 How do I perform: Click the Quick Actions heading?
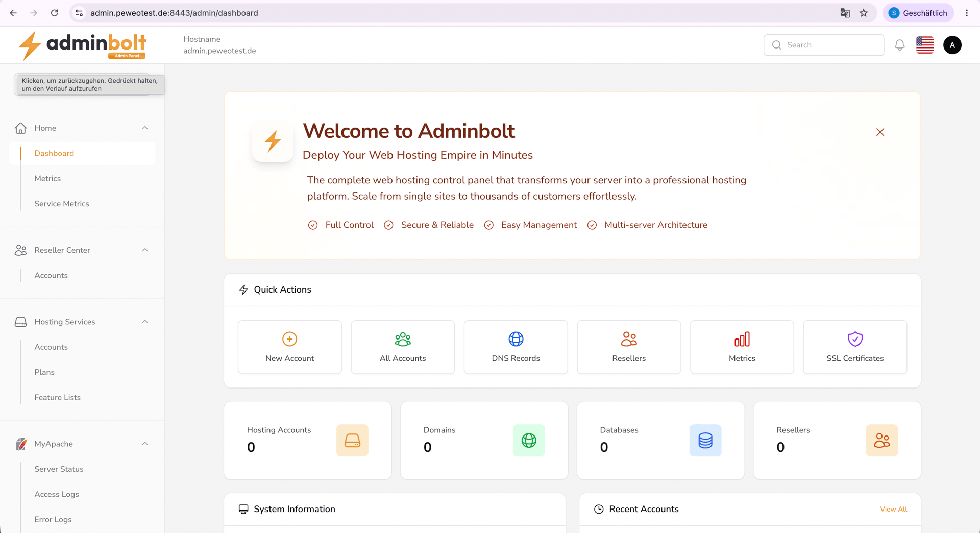pos(282,289)
